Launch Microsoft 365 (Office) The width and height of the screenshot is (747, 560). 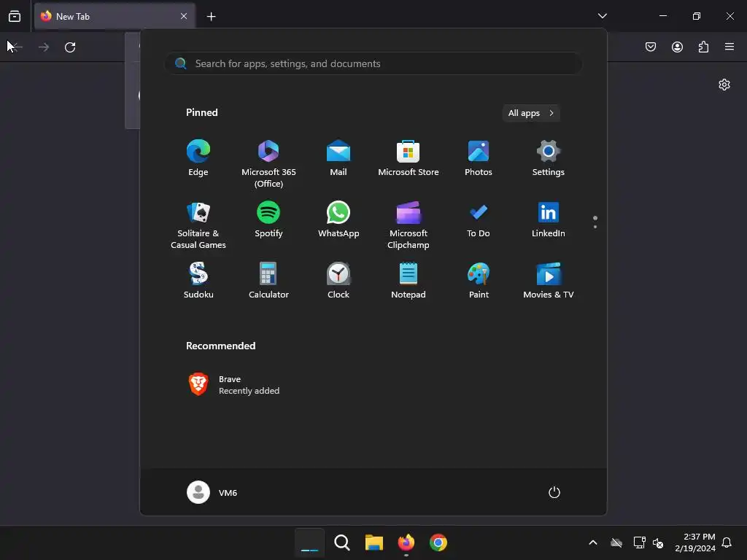pos(268,164)
